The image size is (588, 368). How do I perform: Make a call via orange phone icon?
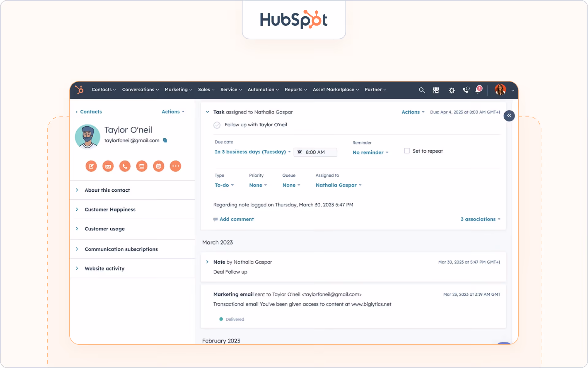[x=125, y=166]
